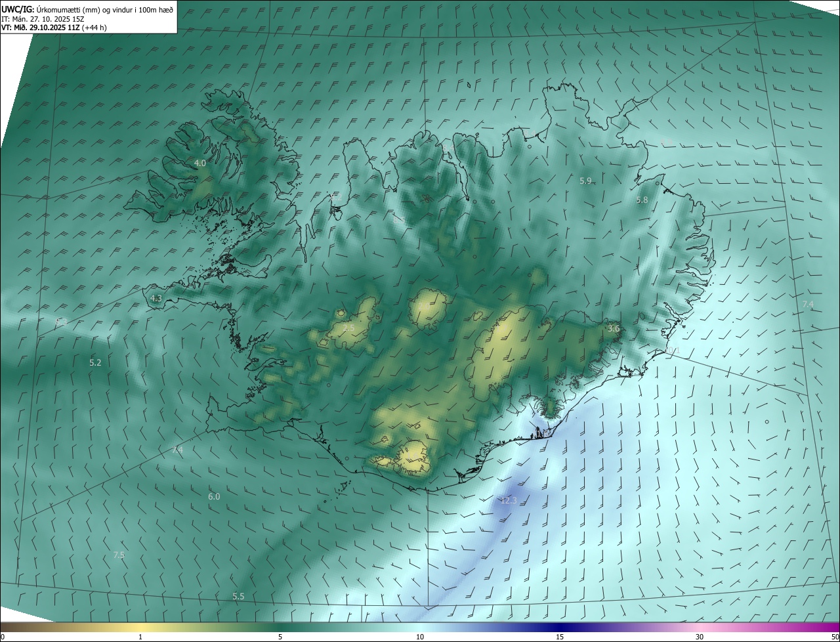Click the 12.3 value label over the sea
Image resolution: width=840 pixels, height=642 pixels.
click(x=509, y=501)
